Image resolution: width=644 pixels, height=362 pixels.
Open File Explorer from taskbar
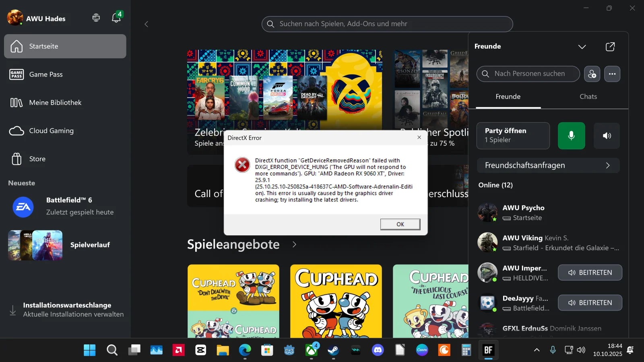click(x=223, y=350)
